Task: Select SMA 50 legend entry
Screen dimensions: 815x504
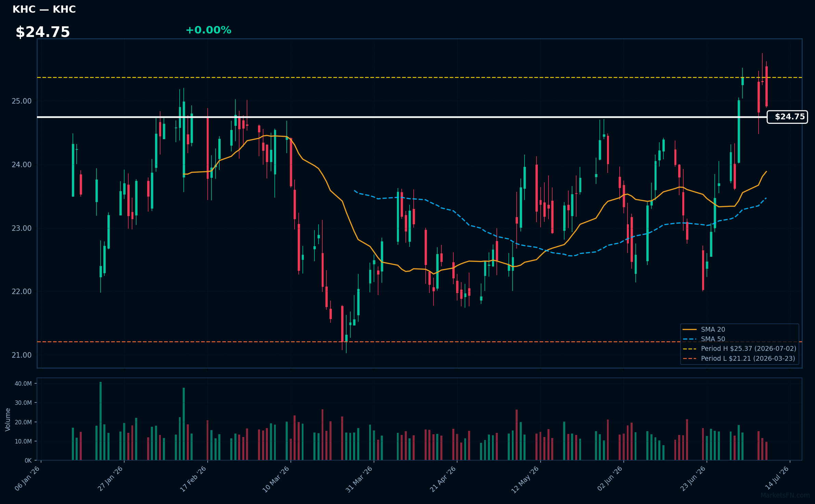Action: tap(704, 339)
